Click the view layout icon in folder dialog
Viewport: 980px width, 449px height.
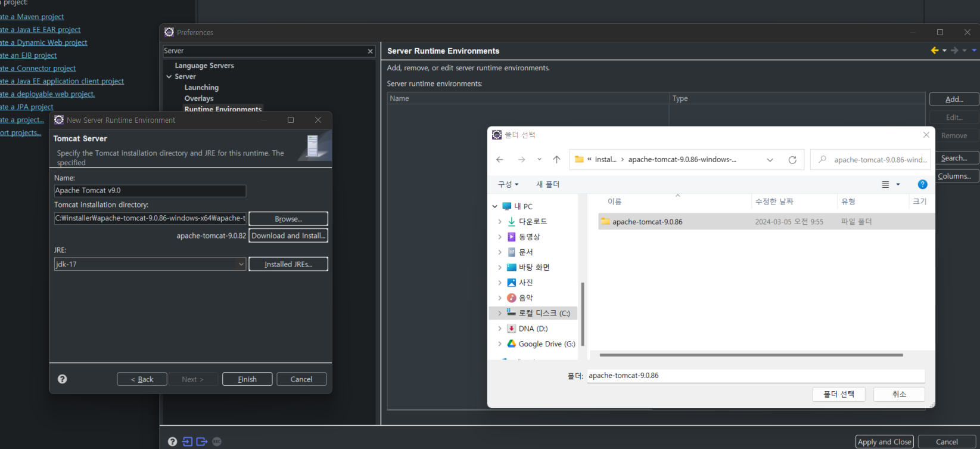coord(886,184)
